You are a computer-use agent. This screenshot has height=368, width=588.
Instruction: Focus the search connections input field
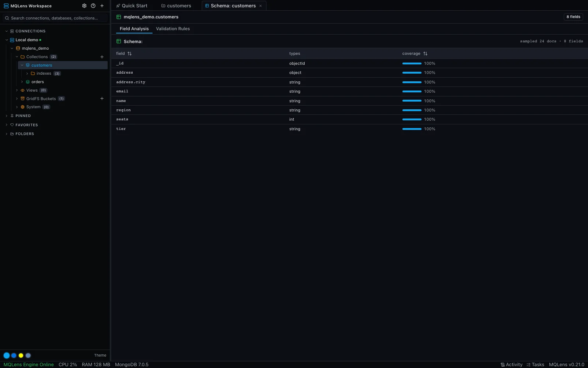tap(55, 18)
